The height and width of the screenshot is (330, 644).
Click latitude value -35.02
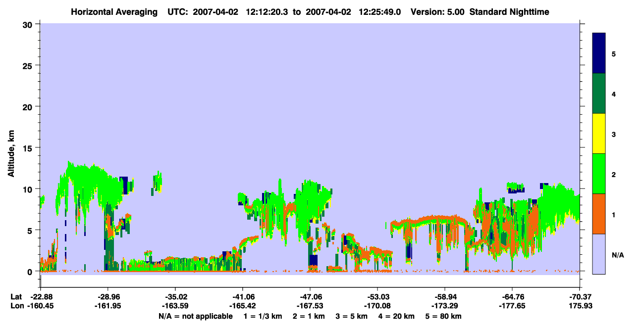tap(175, 297)
